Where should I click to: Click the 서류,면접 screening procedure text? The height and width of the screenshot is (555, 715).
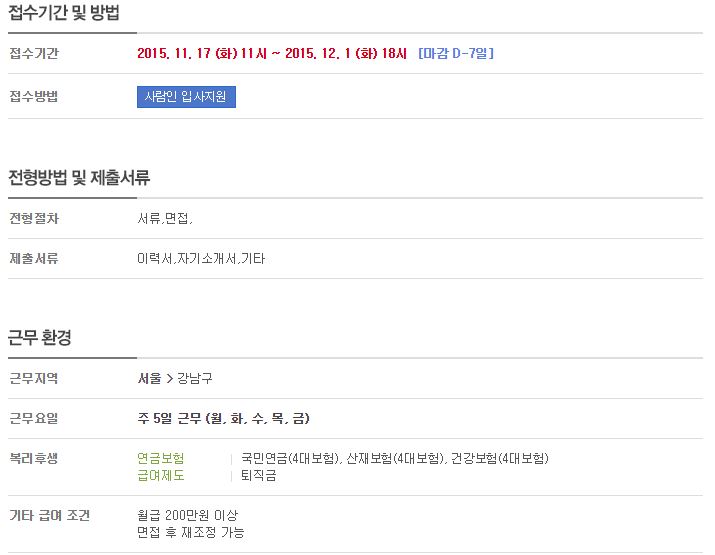tap(165, 218)
